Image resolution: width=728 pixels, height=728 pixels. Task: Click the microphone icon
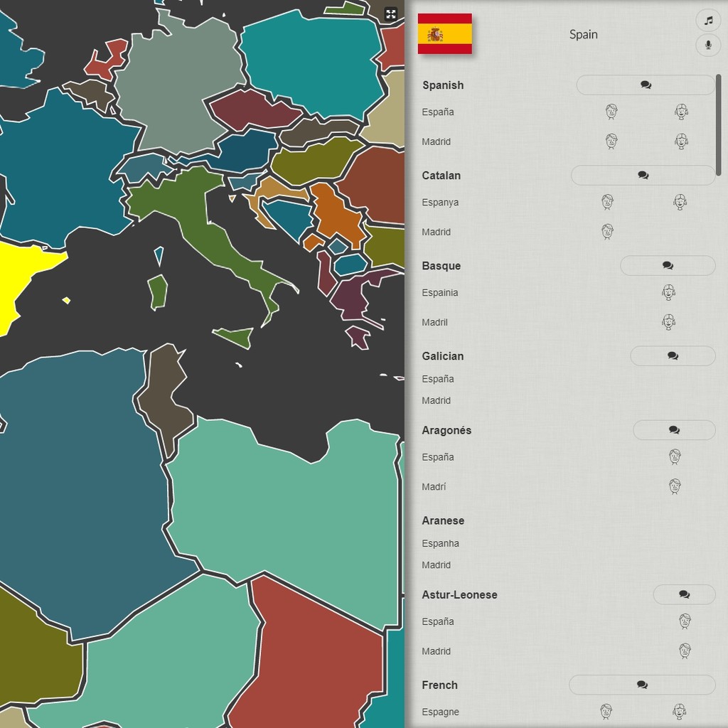(x=707, y=45)
